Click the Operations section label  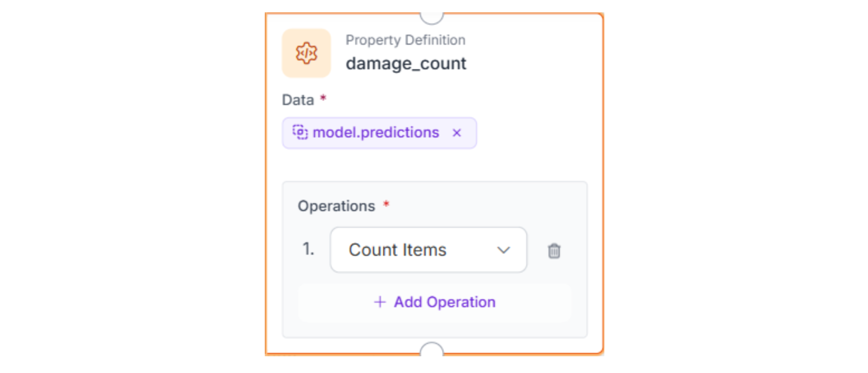(x=336, y=206)
